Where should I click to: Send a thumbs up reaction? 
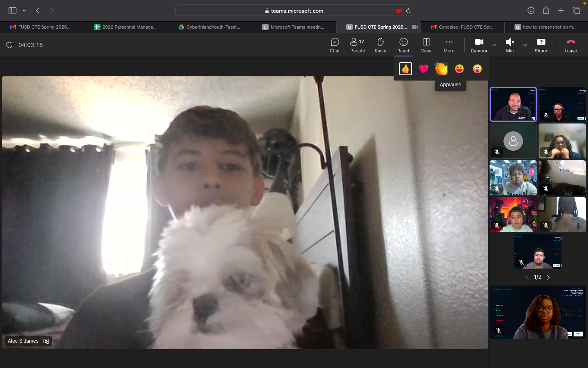coord(405,69)
